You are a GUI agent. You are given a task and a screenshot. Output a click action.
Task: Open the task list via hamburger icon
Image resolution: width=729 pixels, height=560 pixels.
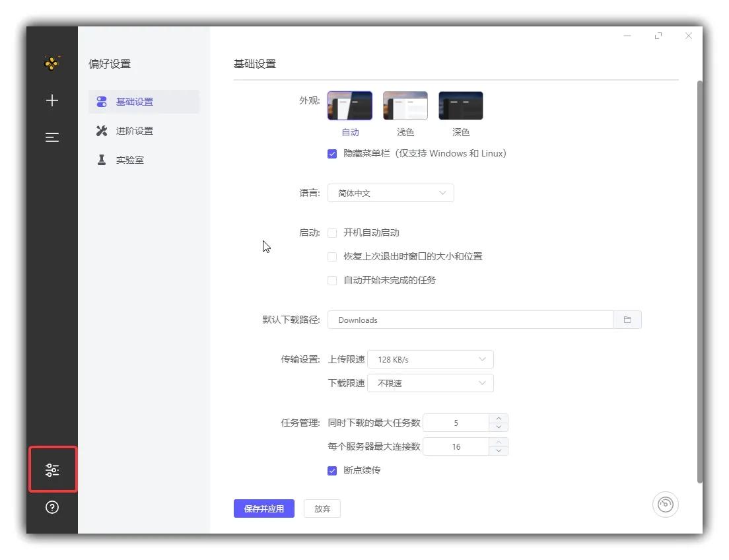52,137
